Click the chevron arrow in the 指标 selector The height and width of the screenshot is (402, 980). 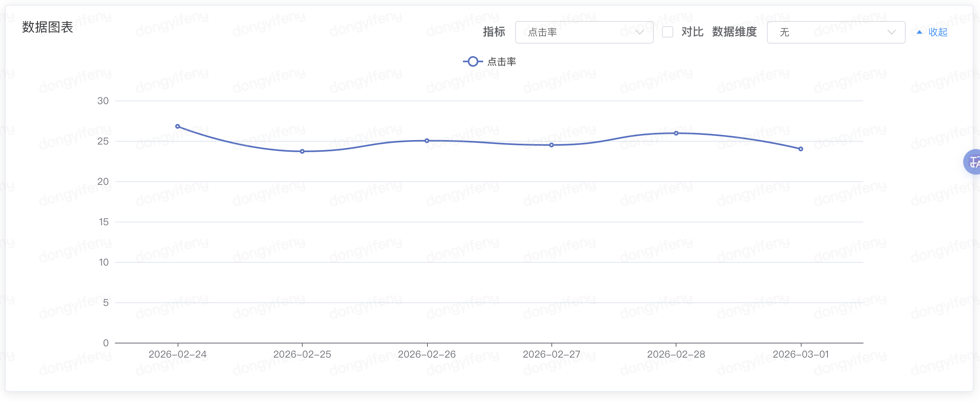[x=639, y=32]
